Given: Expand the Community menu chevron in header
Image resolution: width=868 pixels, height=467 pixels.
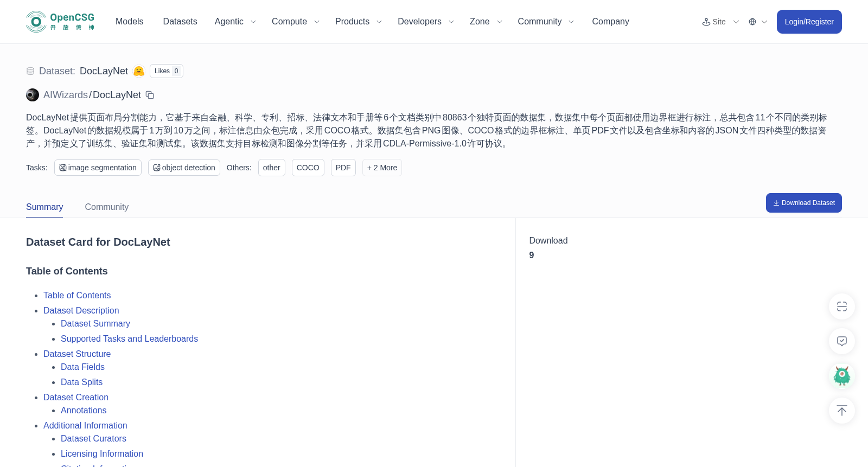Looking at the screenshot, I should 571,22.
